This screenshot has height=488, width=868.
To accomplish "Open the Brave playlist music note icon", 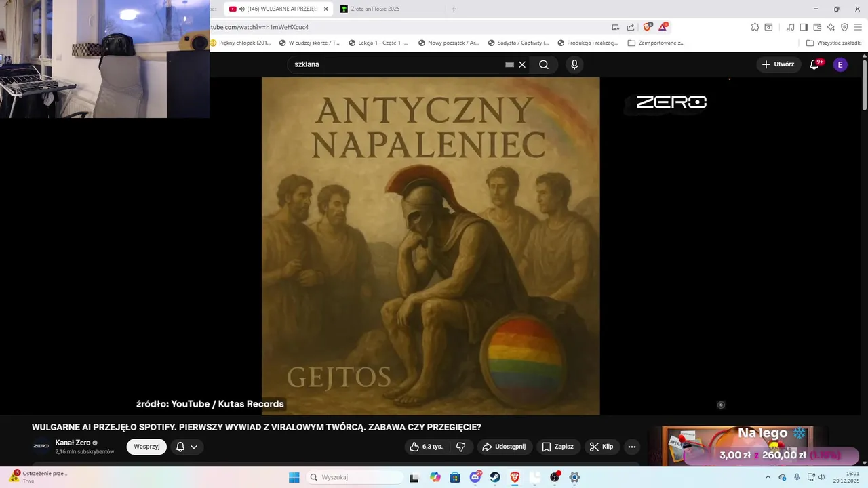I will (790, 27).
